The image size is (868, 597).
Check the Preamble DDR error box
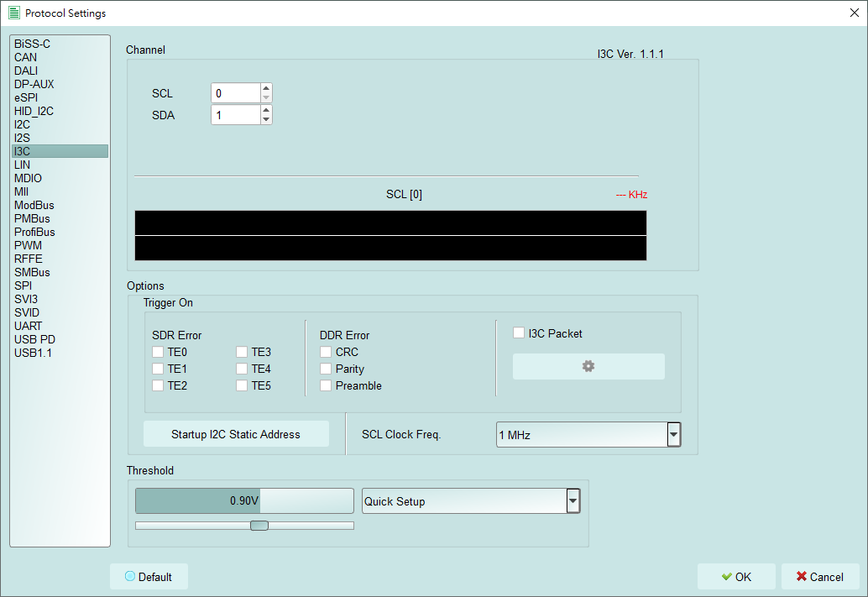[x=326, y=385]
